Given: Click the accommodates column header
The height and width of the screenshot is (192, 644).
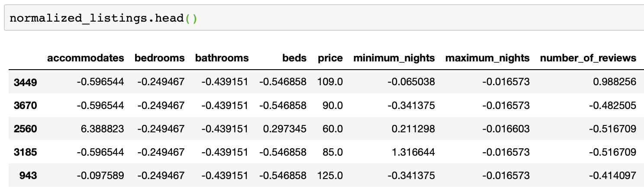Looking at the screenshot, I should pos(86,58).
